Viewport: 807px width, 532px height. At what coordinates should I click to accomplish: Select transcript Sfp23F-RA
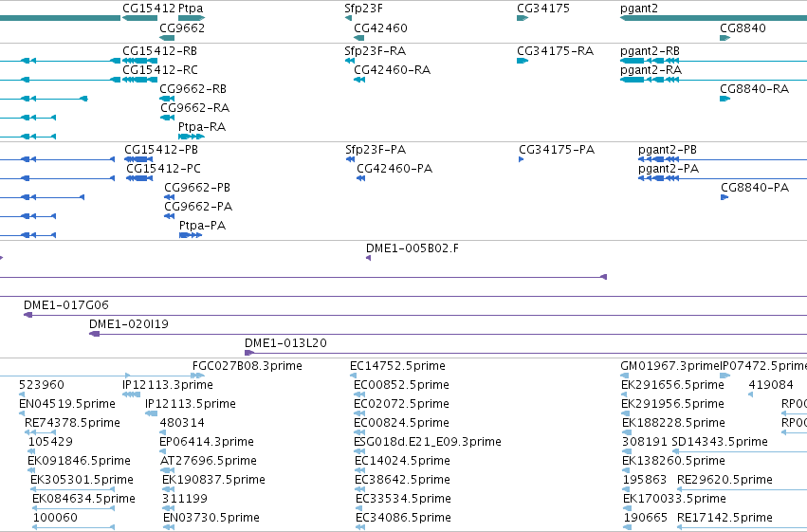376,51
